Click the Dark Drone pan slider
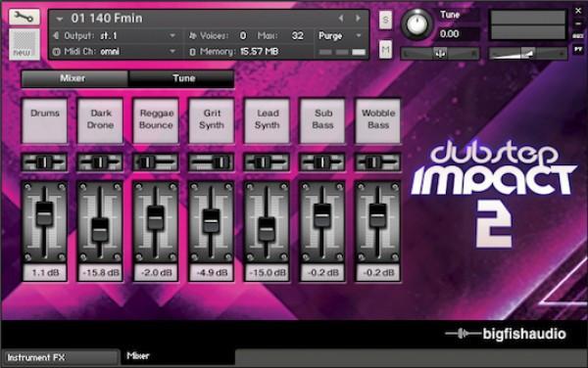588x368 pixels. point(100,162)
